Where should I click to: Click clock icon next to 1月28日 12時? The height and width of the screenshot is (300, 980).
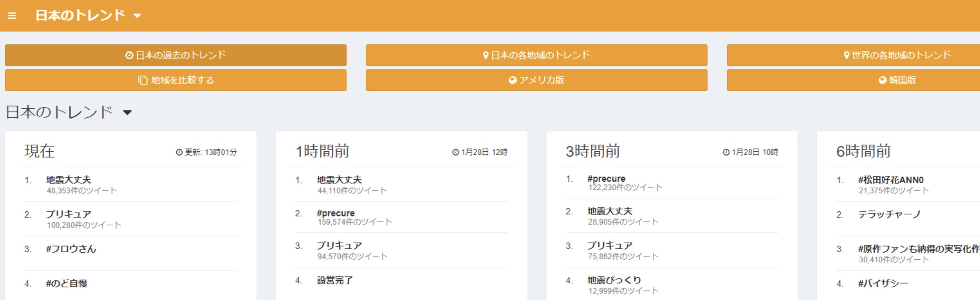[455, 152]
